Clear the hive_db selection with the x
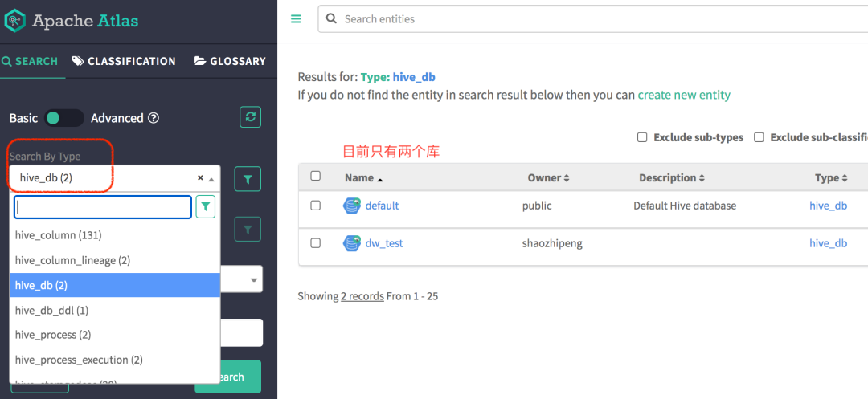Screen dimensions: 868x399 point(200,178)
